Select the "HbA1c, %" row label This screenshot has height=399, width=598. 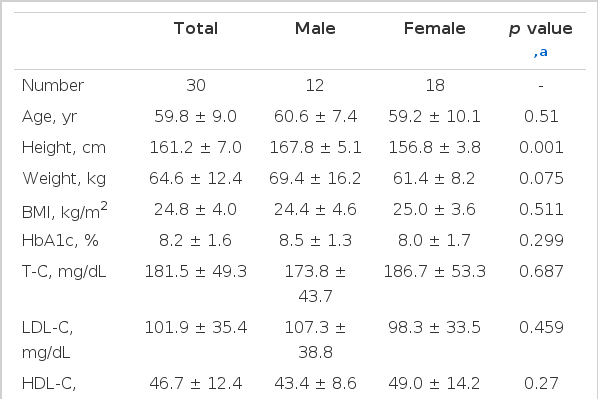[x=60, y=241]
